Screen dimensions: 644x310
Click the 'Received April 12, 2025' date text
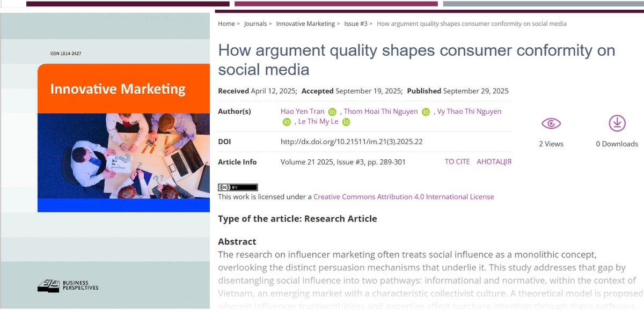point(258,91)
